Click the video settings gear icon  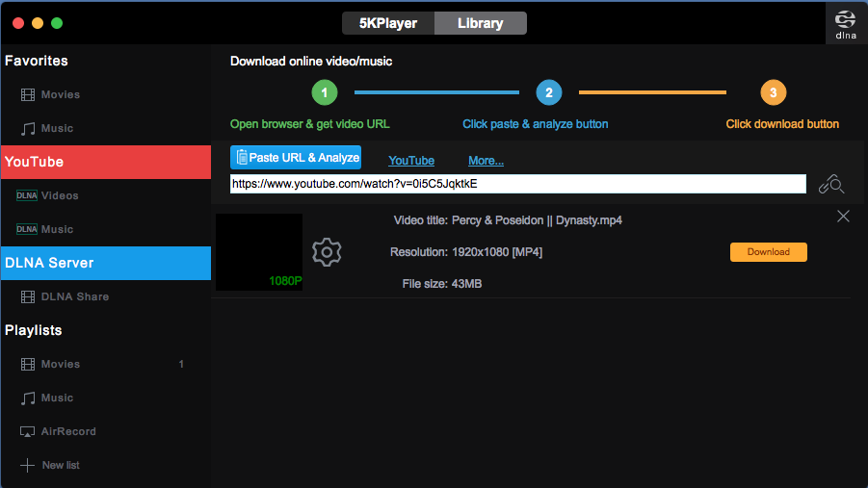click(327, 252)
